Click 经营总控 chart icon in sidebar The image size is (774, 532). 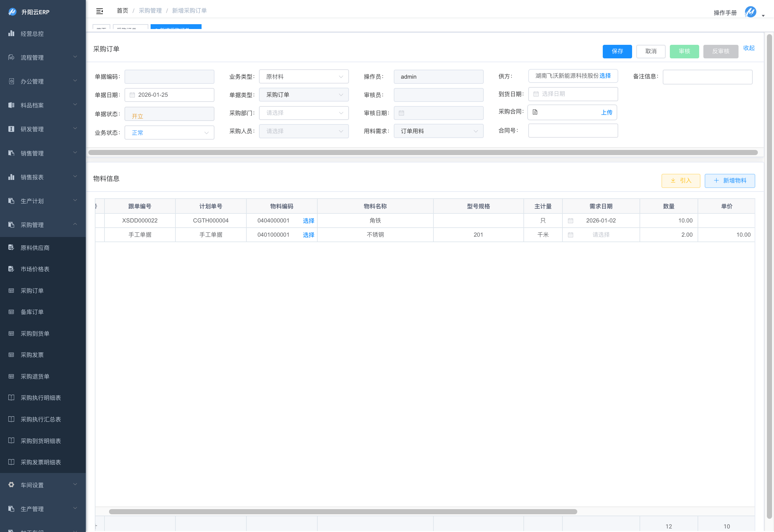click(11, 33)
